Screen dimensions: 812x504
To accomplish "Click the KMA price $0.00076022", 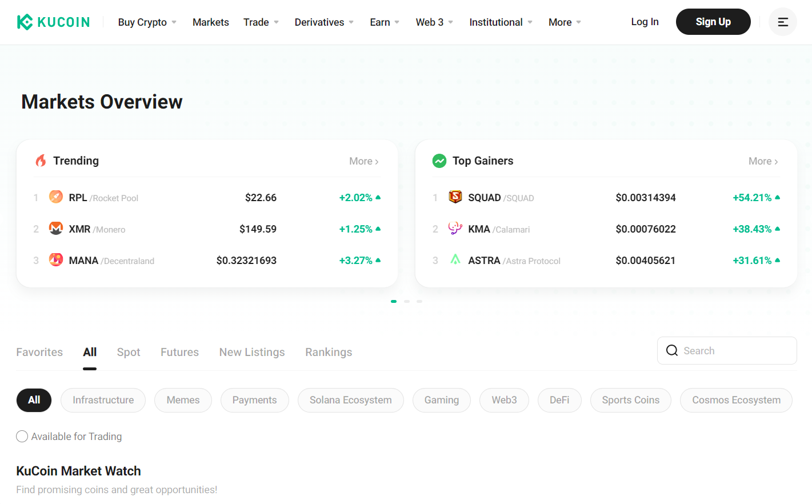I will [x=646, y=229].
